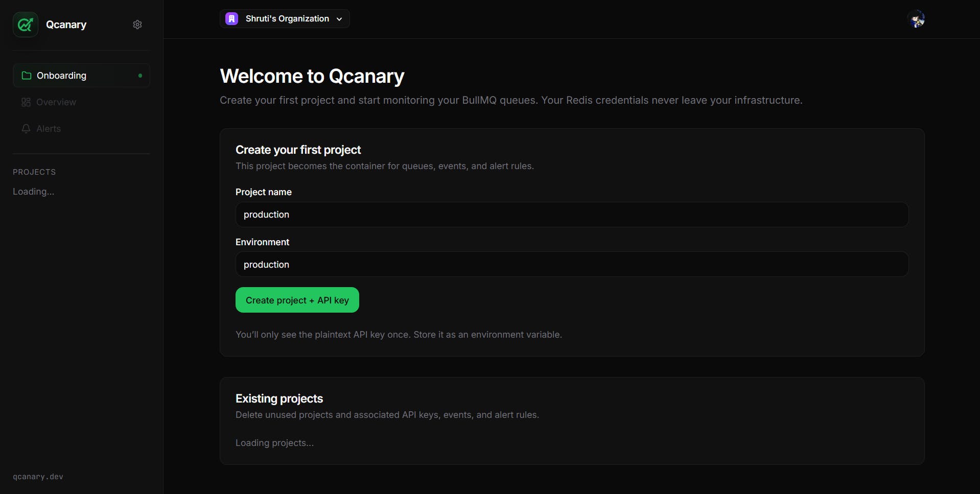Open the Alerts section
The height and width of the screenshot is (494, 980).
point(81,129)
